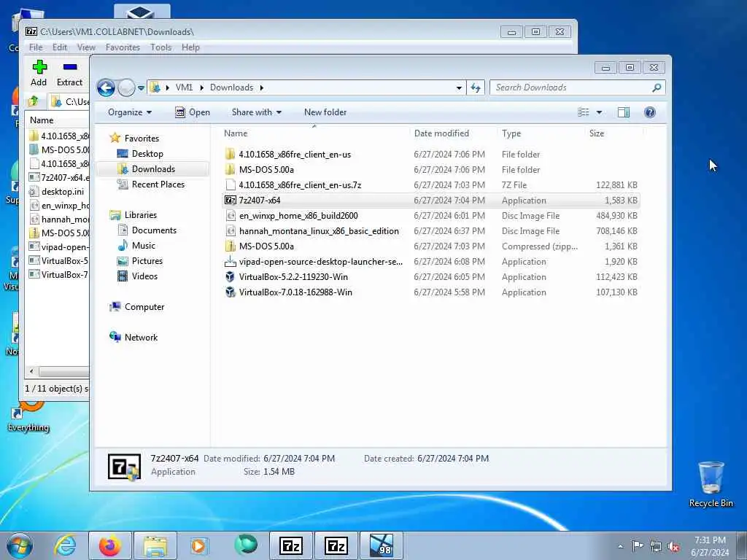The width and height of the screenshot is (747, 560).
Task: Launch Internet Explorer from taskbar
Action: pyautogui.click(x=65, y=545)
